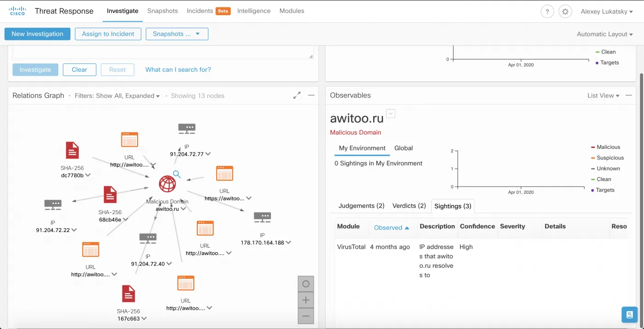
Task: Go to the Modules tab
Action: [292, 11]
